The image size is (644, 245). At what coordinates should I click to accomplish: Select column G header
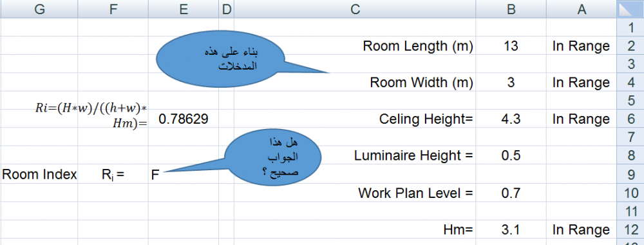click(39, 9)
